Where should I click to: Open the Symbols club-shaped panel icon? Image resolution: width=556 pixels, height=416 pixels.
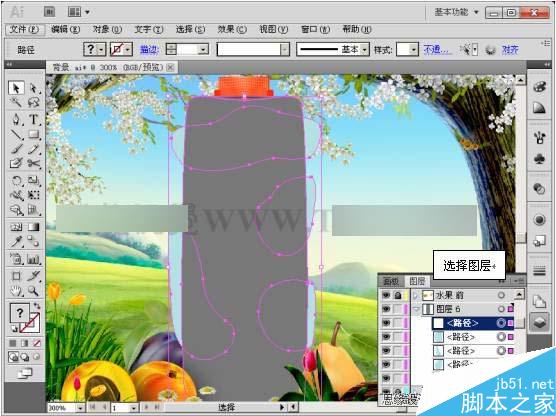(539, 159)
